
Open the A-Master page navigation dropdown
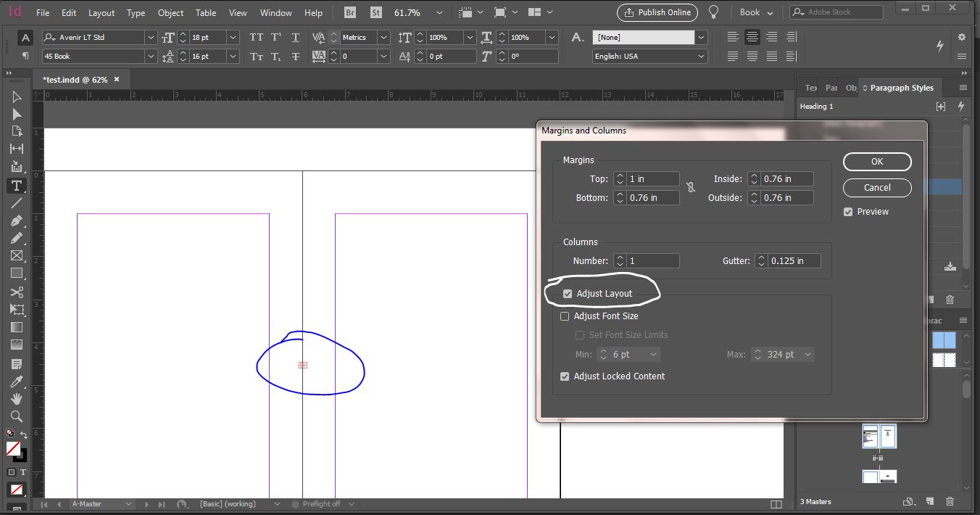tap(129, 503)
